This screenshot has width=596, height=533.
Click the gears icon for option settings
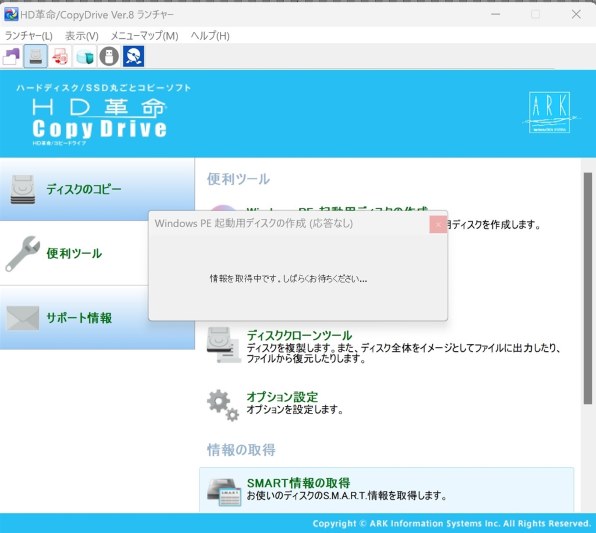click(223, 405)
